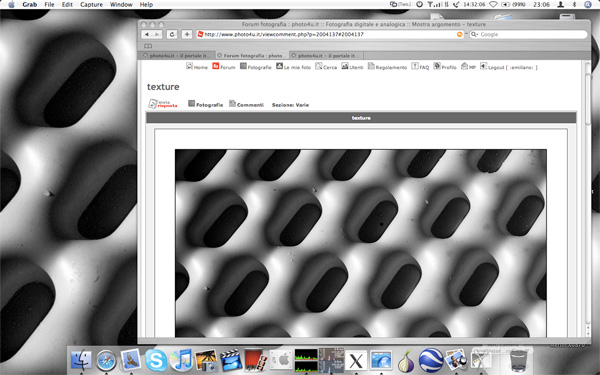Open the bookmarks book icon

pos(148,46)
